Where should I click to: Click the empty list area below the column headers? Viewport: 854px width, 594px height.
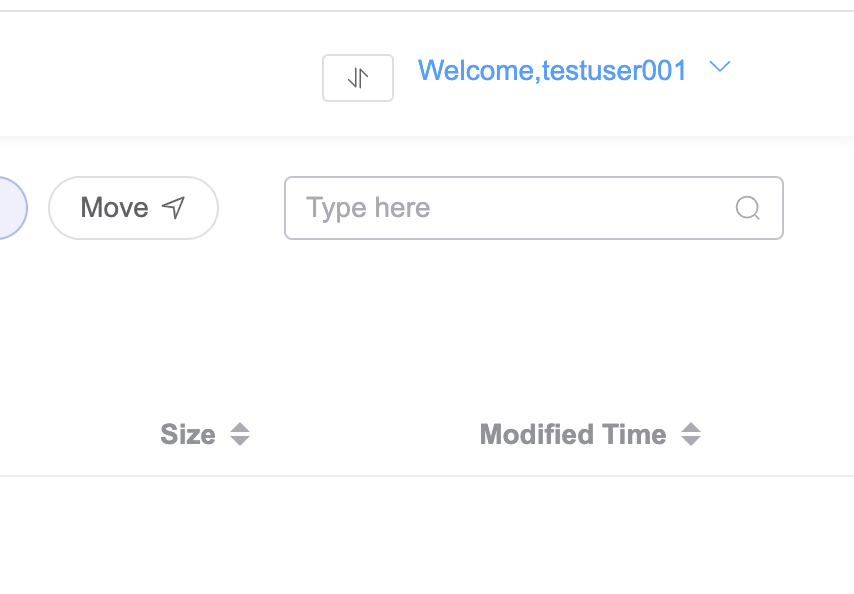[427, 535]
